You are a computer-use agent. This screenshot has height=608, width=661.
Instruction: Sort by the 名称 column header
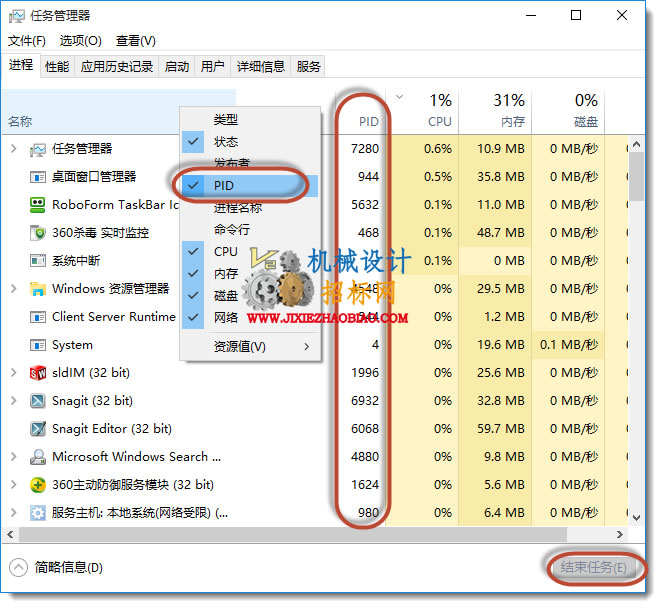click(x=118, y=112)
